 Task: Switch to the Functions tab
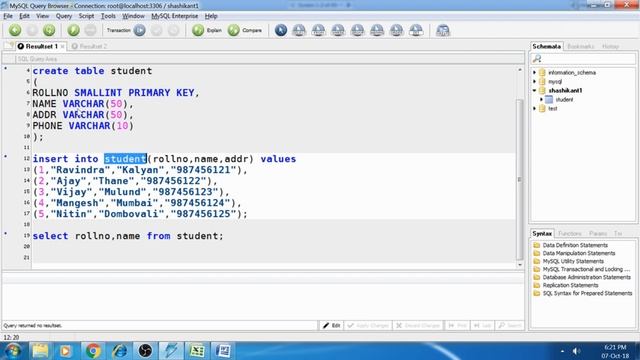570,233
